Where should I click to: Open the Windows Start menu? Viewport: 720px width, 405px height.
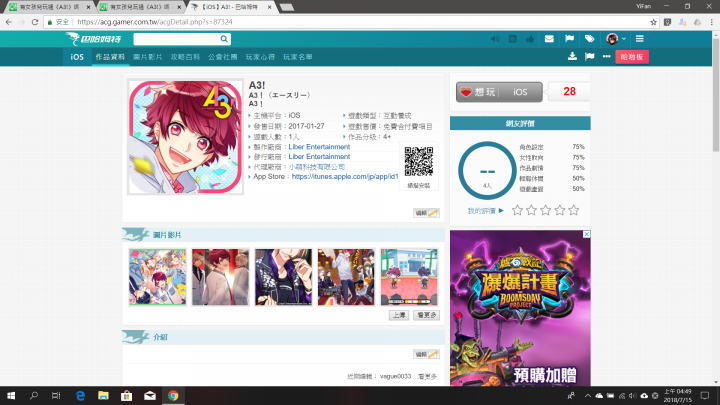[x=11, y=395]
